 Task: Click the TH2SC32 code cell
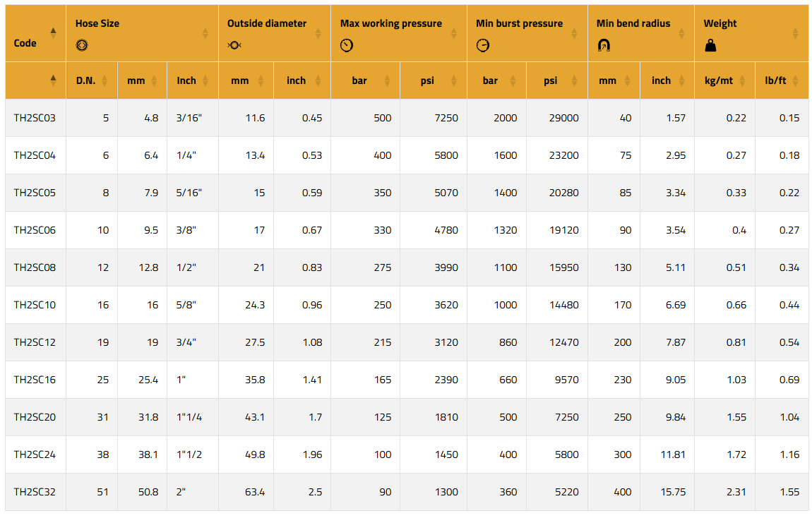35,492
